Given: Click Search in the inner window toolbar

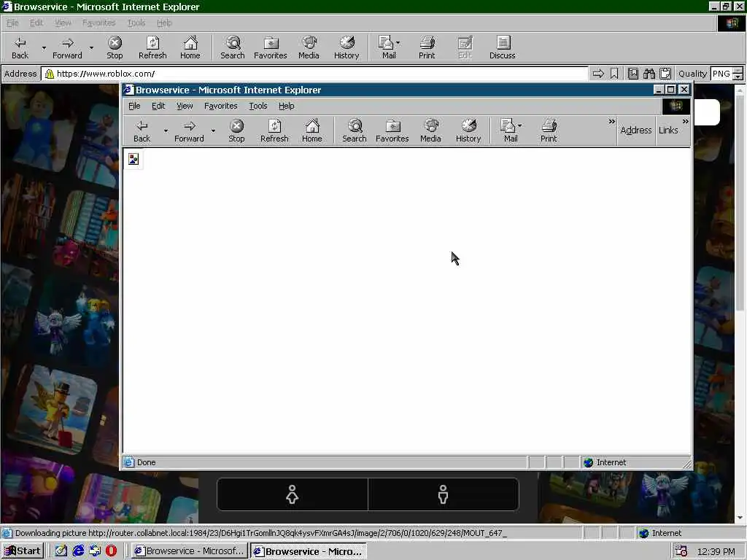Looking at the screenshot, I should [354, 131].
